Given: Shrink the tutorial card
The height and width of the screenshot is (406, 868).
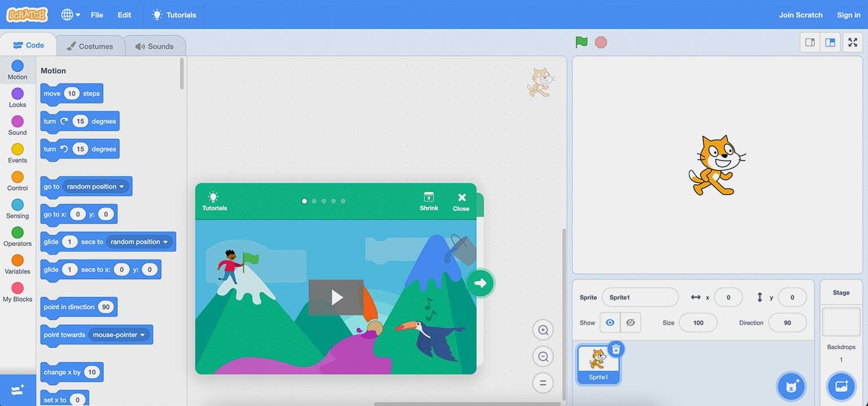Looking at the screenshot, I should (x=429, y=201).
